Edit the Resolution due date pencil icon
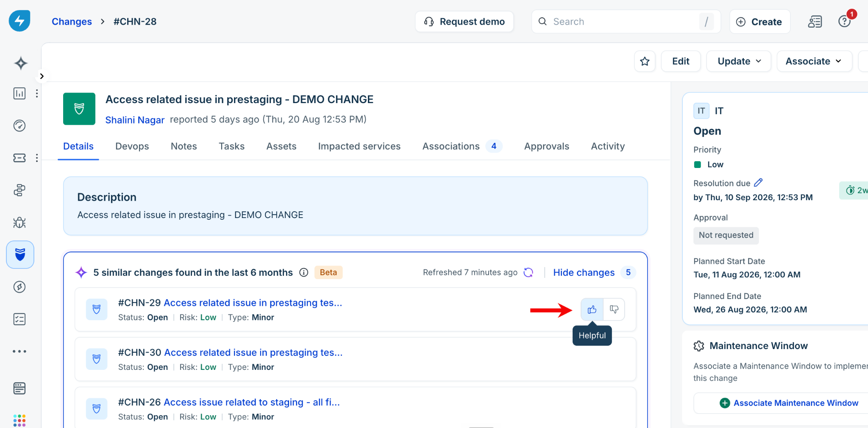Viewport: 868px width, 428px height. point(758,183)
